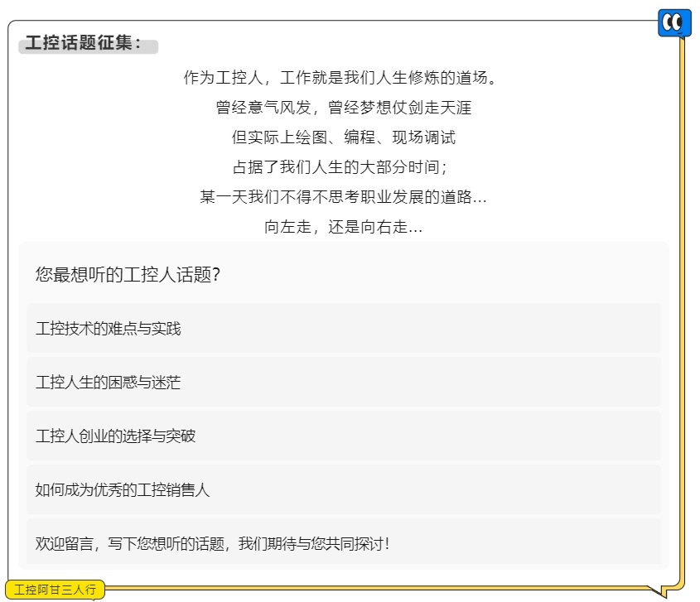Pick 如何成为优秀的工控销售人 option

click(x=344, y=489)
